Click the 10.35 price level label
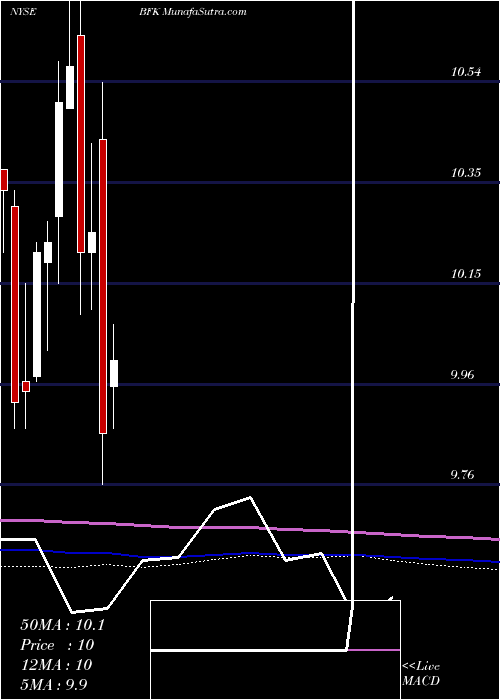 click(x=466, y=173)
